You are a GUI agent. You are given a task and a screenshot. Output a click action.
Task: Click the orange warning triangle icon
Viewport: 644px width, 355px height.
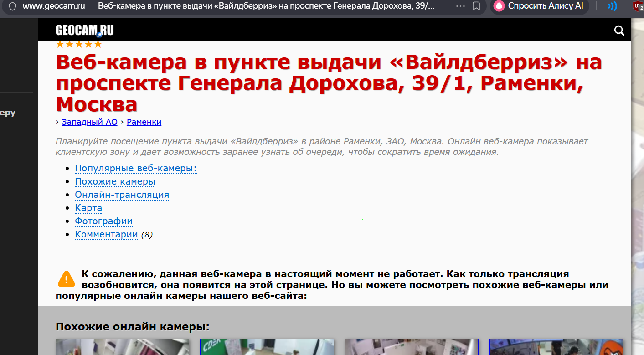coord(67,278)
